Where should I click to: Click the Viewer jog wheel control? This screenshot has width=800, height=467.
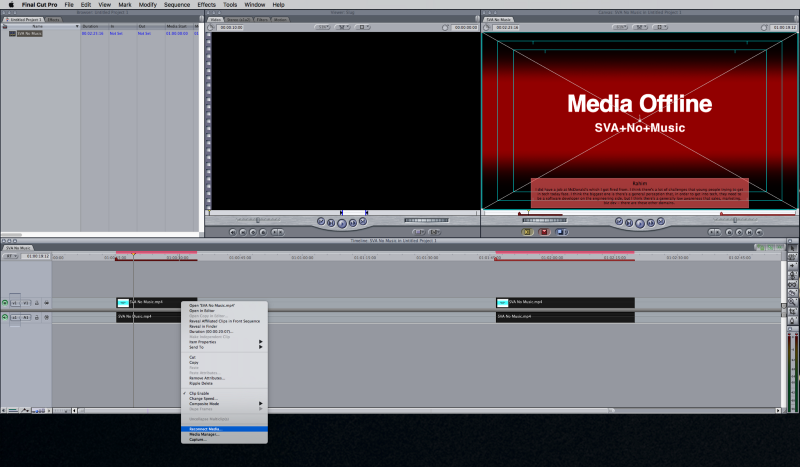click(x=427, y=220)
